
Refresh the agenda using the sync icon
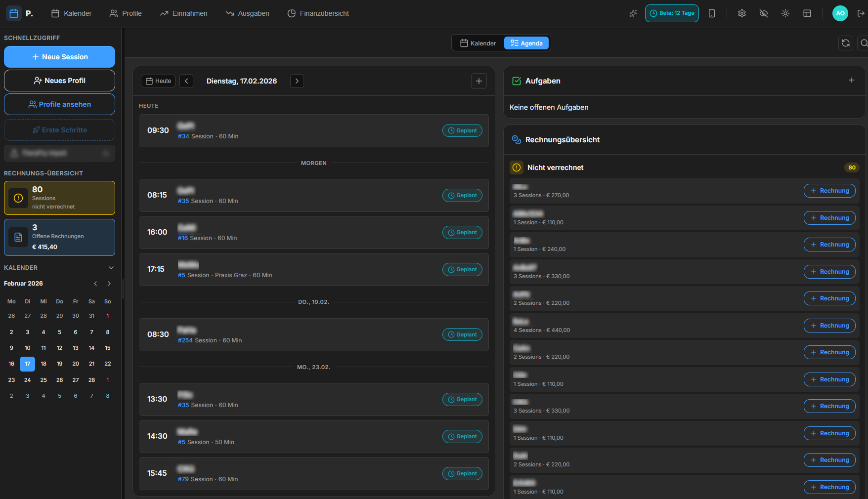[846, 43]
